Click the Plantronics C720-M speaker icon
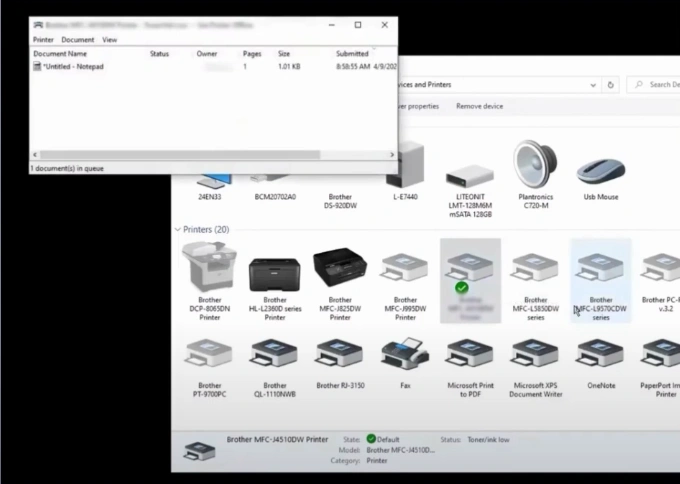 coord(535,163)
